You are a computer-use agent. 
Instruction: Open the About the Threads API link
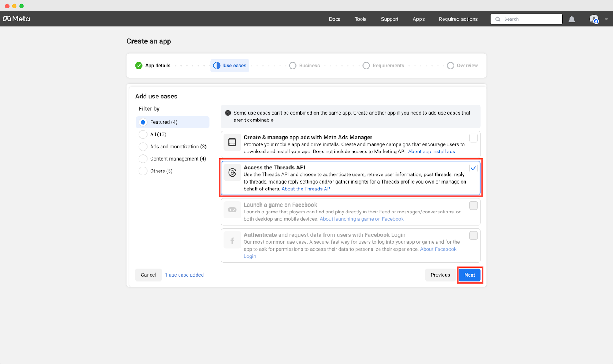tap(306, 189)
